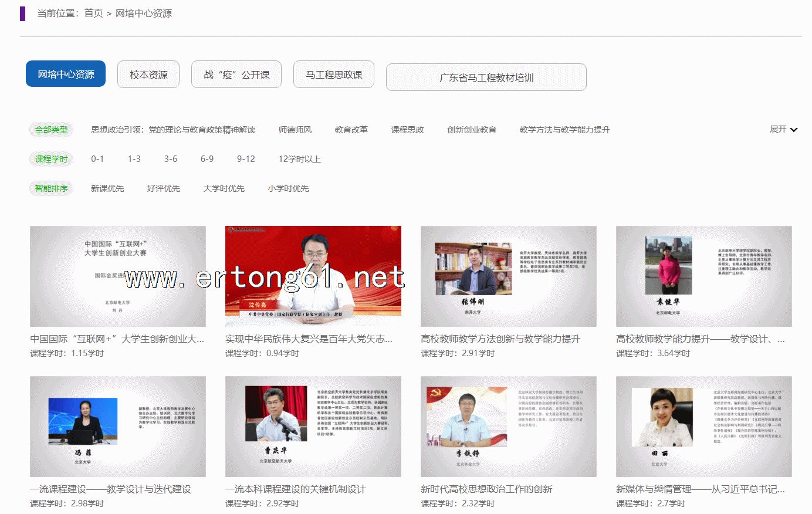Select 全部类型 filter option
812x514 pixels.
(51, 130)
